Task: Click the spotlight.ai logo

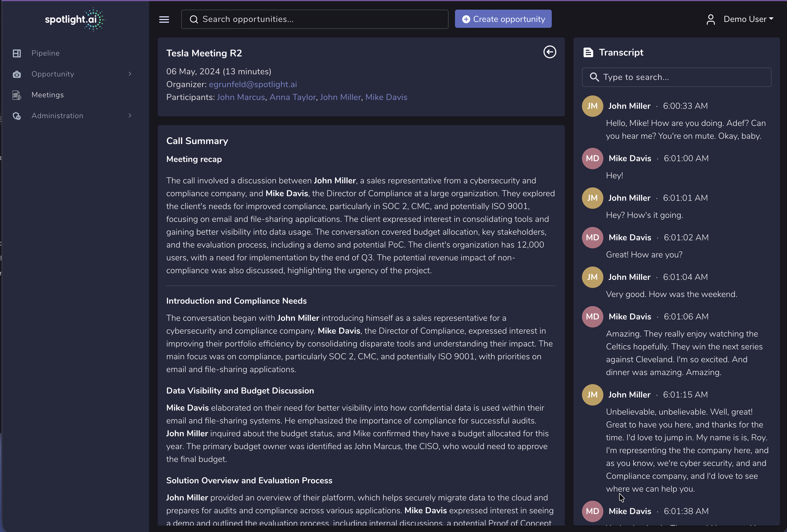Action: click(75, 20)
